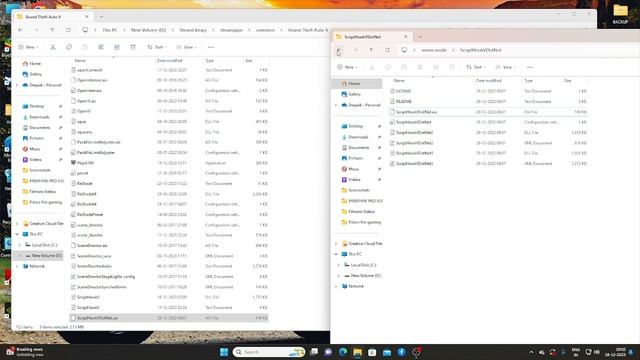The width and height of the screenshot is (640, 360).
Task: Add new tab in ScriptHookVDotNet window
Action: click(x=420, y=37)
